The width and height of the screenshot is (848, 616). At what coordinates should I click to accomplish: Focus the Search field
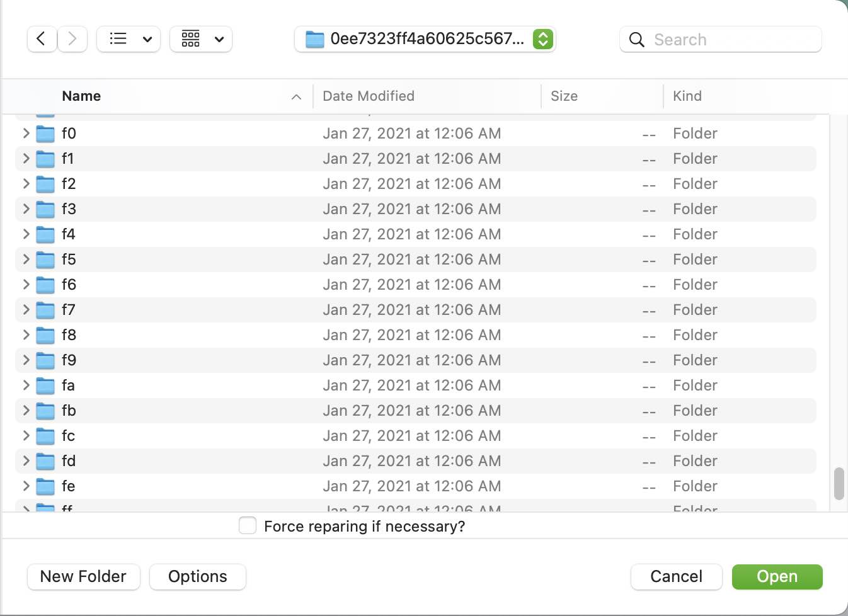tap(721, 39)
